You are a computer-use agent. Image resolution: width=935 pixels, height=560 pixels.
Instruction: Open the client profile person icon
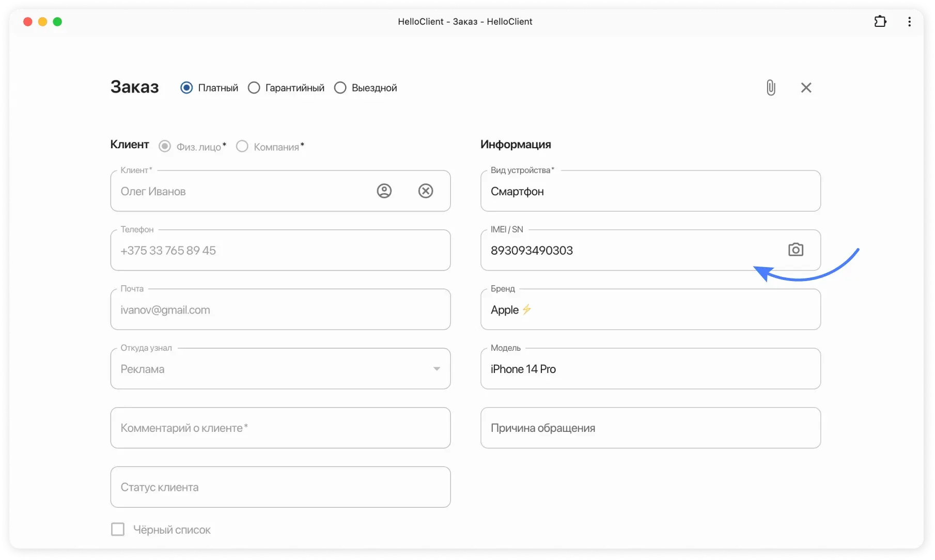point(383,191)
